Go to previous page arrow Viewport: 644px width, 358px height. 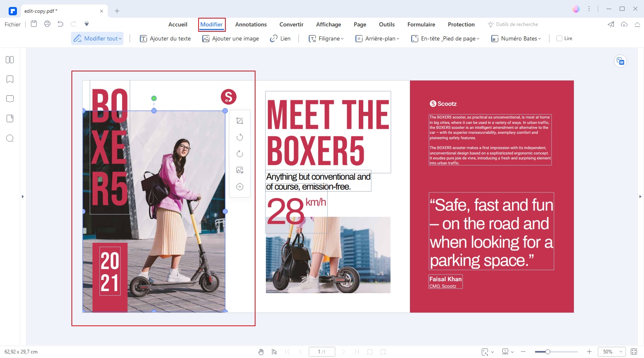(300, 352)
